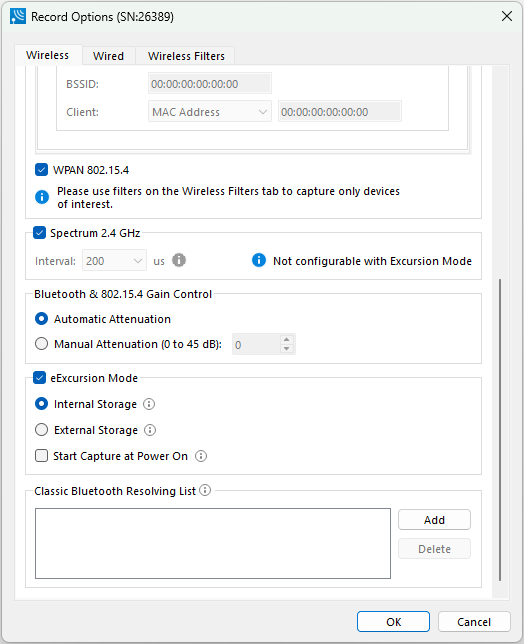524x644 pixels.
Task: Show info for External Storage option
Action: (x=150, y=430)
